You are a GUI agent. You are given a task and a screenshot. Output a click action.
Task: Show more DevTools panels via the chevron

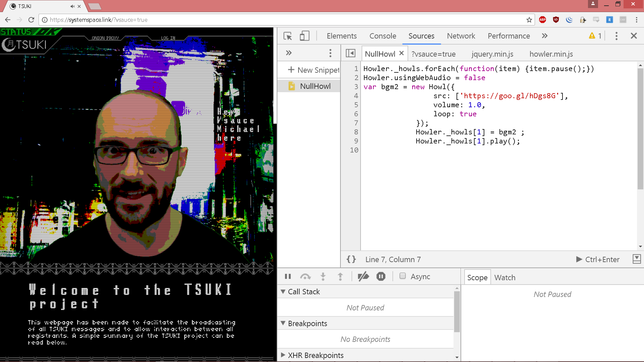pyautogui.click(x=545, y=36)
